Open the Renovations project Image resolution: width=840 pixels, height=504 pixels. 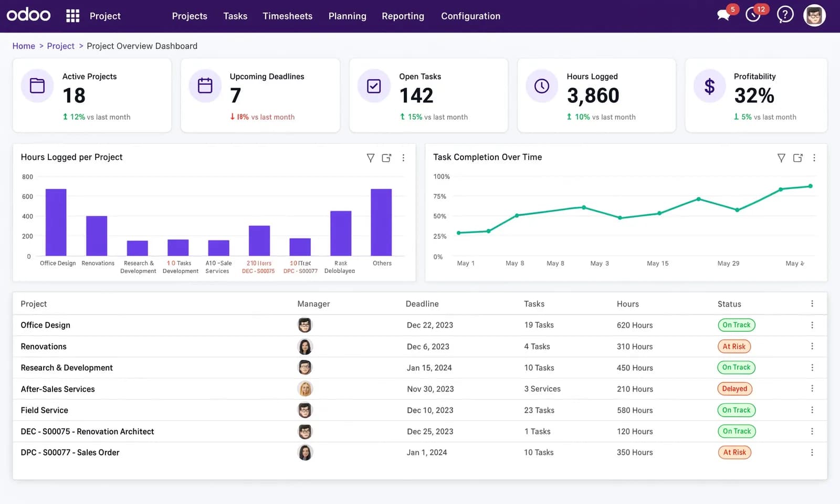coord(44,346)
